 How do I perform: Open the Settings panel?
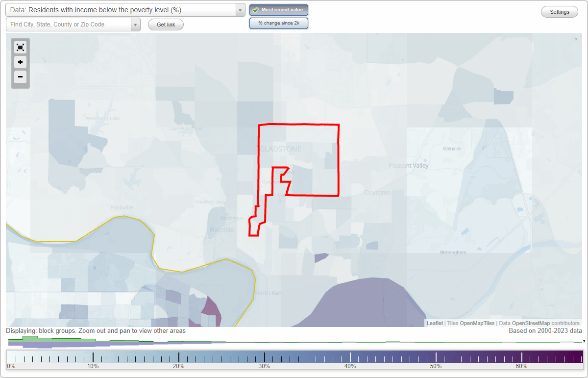click(559, 11)
